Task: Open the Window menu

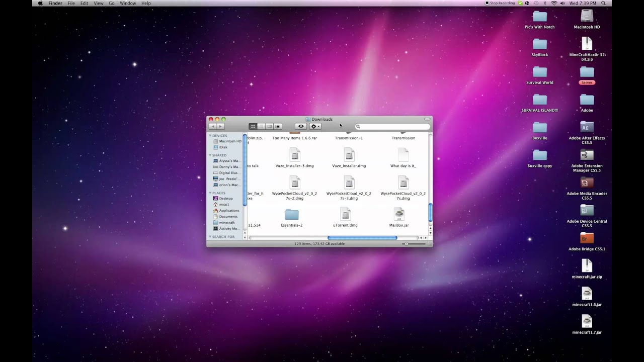Action: (128, 3)
